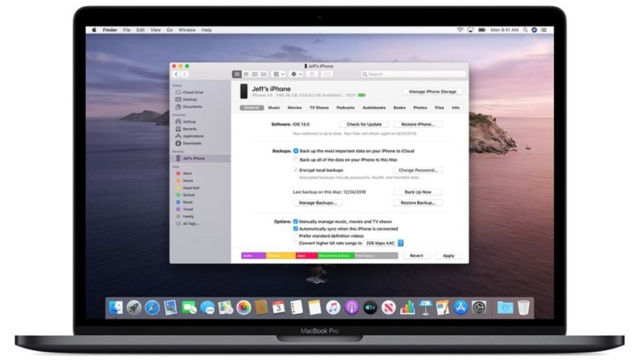
Task: Click Manage iPhone Storage button
Action: point(432,92)
